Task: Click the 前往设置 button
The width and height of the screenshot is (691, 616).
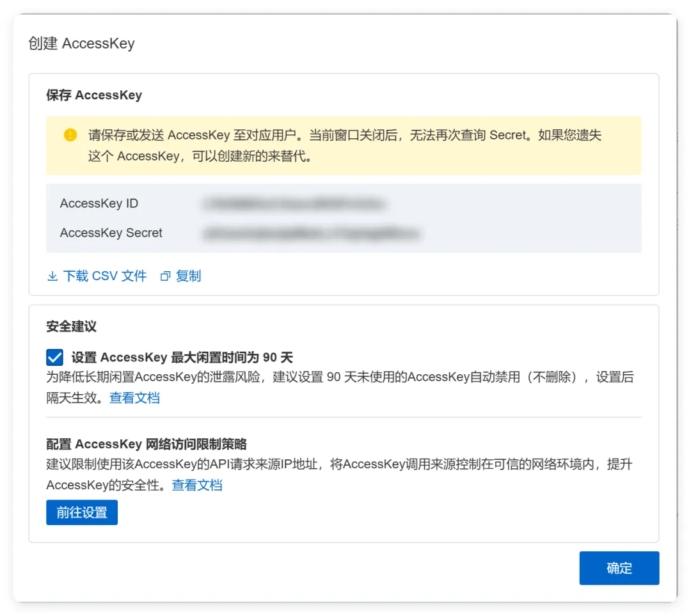Action: (x=82, y=512)
